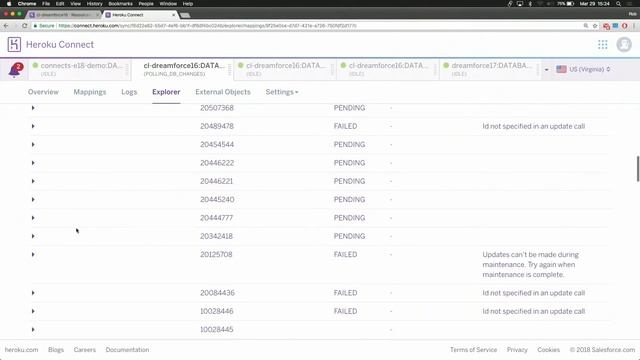The image size is (640, 360).
Task: Select the ID value 20125708
Action: coord(216,254)
